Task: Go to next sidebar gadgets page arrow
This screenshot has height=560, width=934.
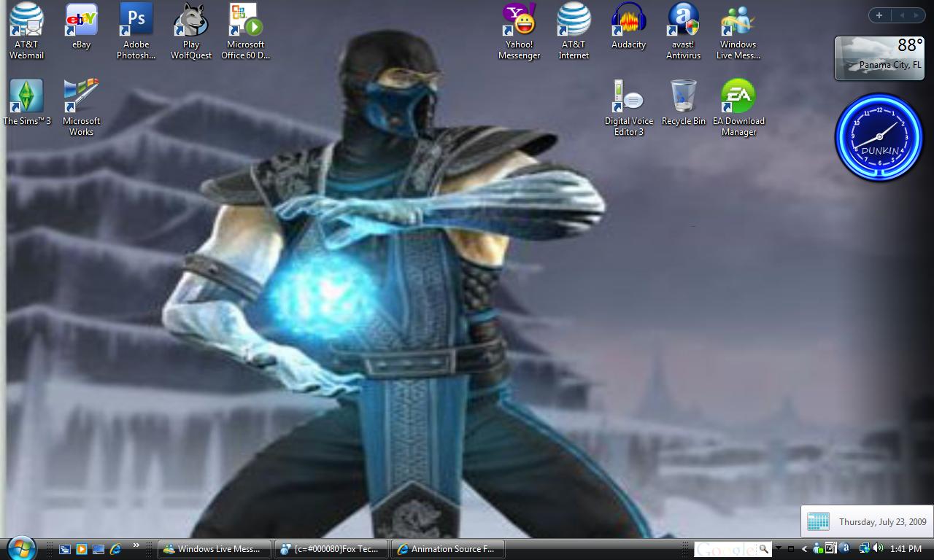Action: (x=917, y=15)
